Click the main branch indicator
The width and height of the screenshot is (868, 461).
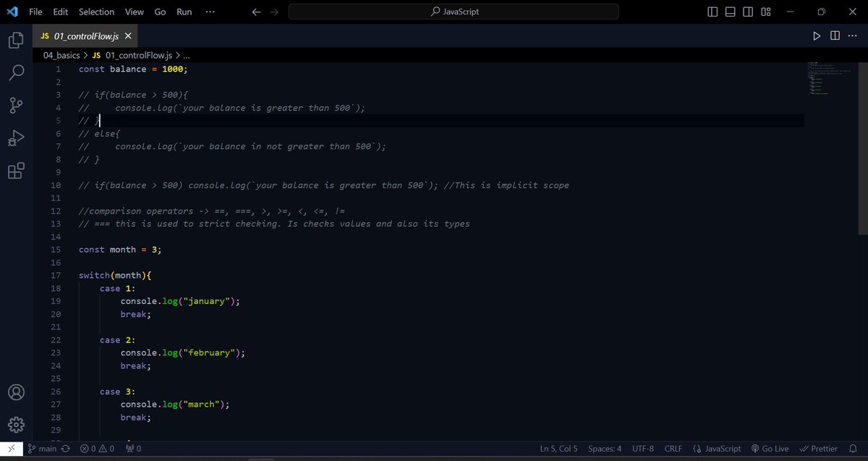(x=42, y=449)
